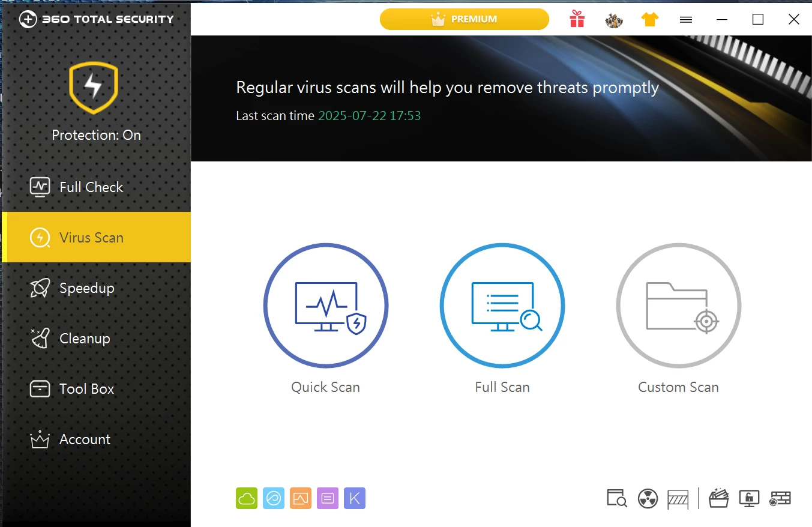
Task: Launch the Full Scan option
Action: click(x=502, y=306)
